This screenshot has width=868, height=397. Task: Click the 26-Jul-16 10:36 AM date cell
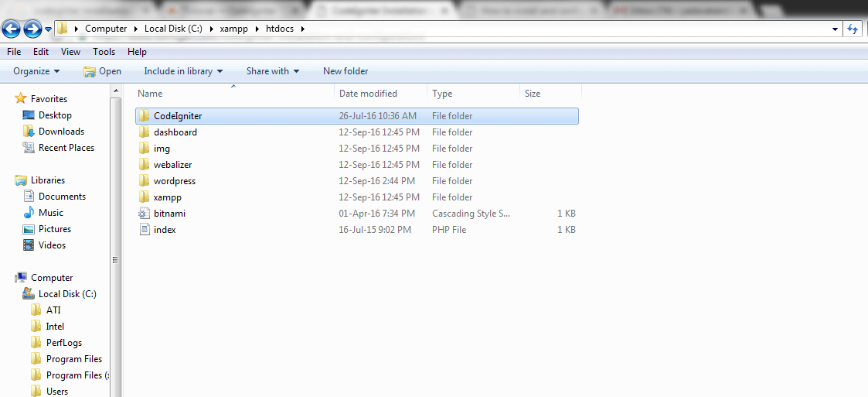[377, 116]
